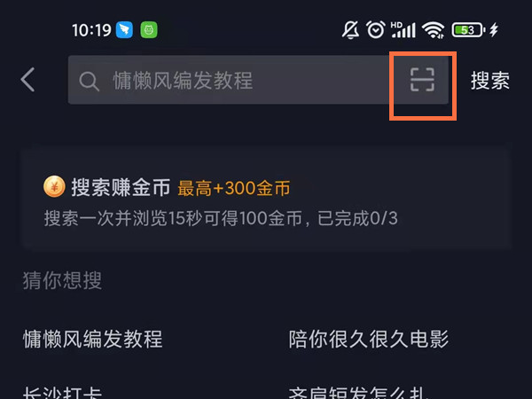Image resolution: width=532 pixels, height=399 pixels.
Task: Tap the magnifier icon in search box
Action: [x=89, y=82]
